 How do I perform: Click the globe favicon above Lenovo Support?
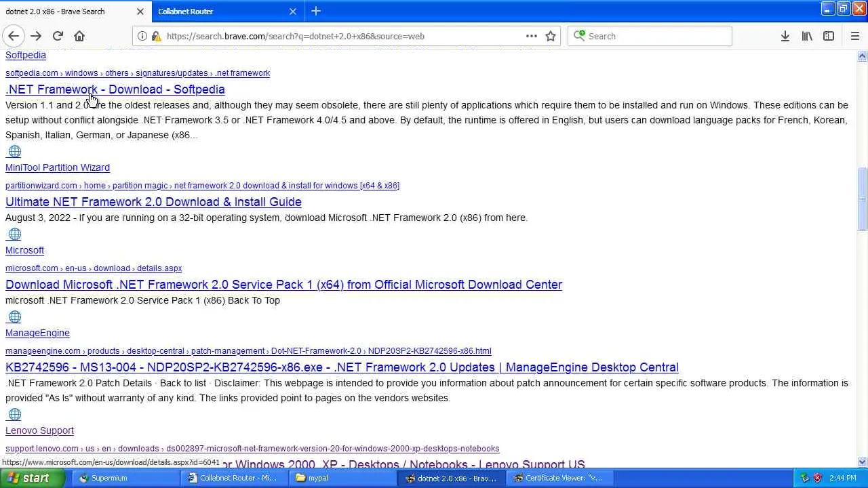(x=14, y=414)
